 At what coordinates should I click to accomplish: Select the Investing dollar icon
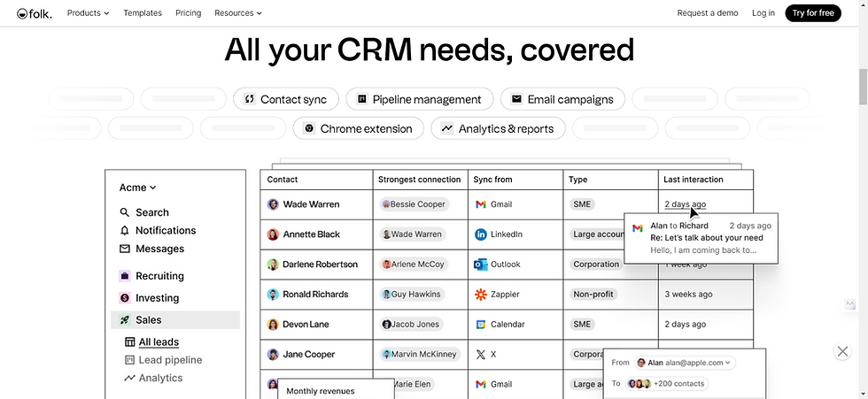point(125,298)
